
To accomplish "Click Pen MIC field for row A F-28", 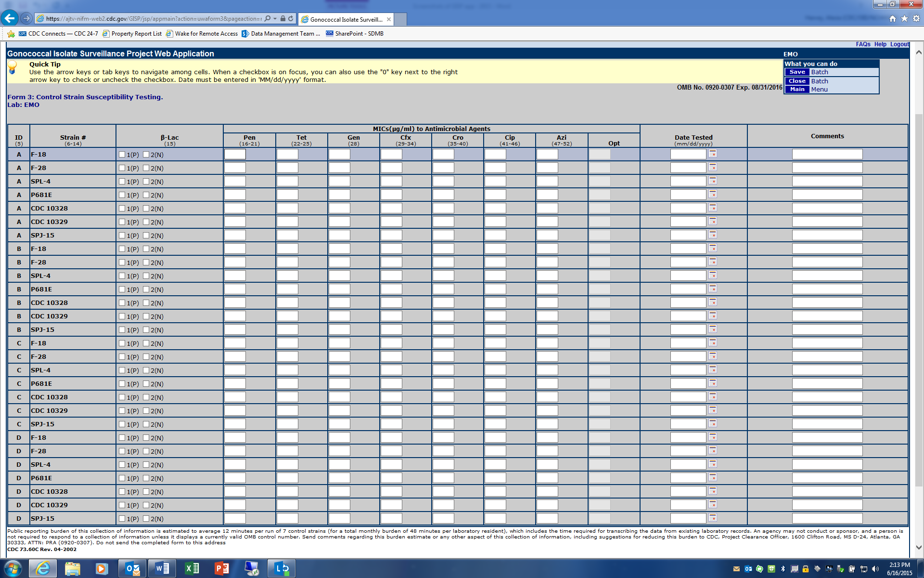I will [x=235, y=168].
